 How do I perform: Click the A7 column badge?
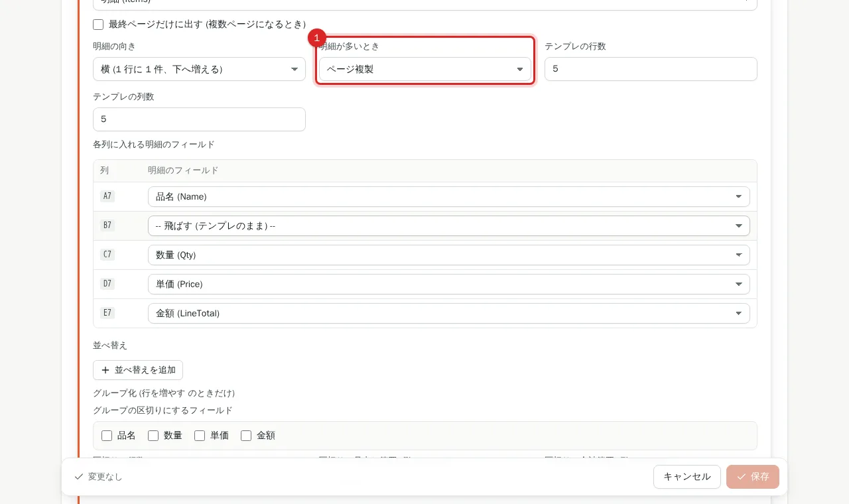[107, 196]
